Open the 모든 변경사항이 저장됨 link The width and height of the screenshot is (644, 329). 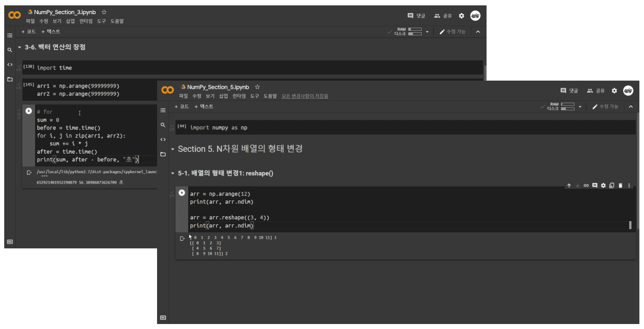point(305,96)
